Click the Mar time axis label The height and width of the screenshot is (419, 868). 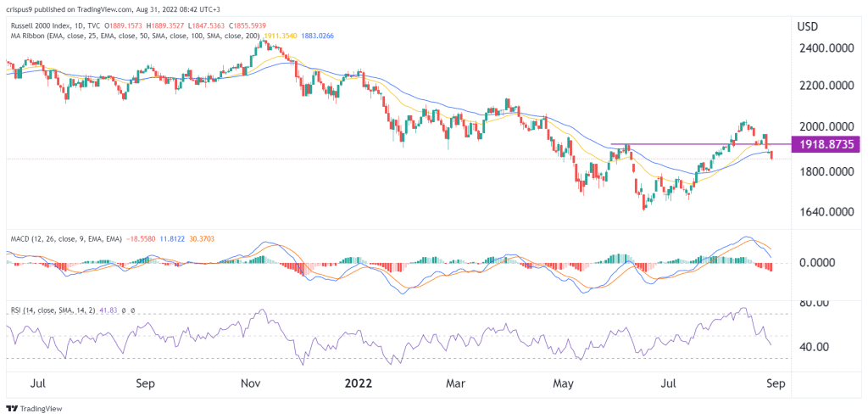click(457, 383)
